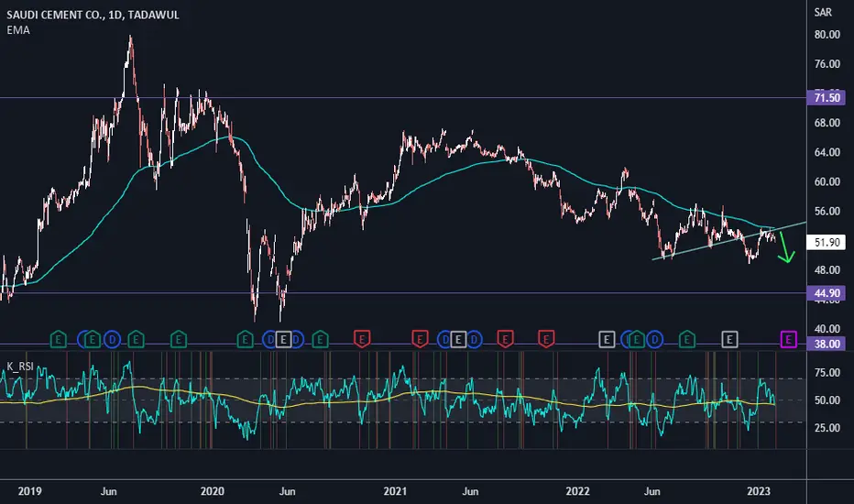Open the green E marker around March 2020
Image resolution: width=854 pixels, height=504 pixels.
pyautogui.click(x=245, y=339)
